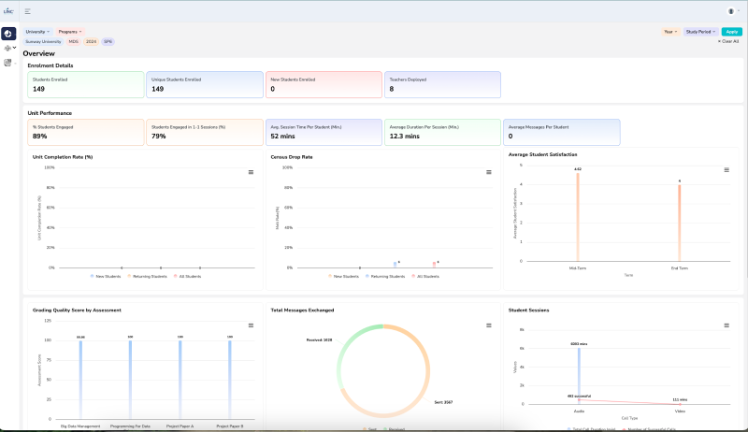
Task: Expand the second sidebar icon with chevron
Action: [x=10, y=48]
